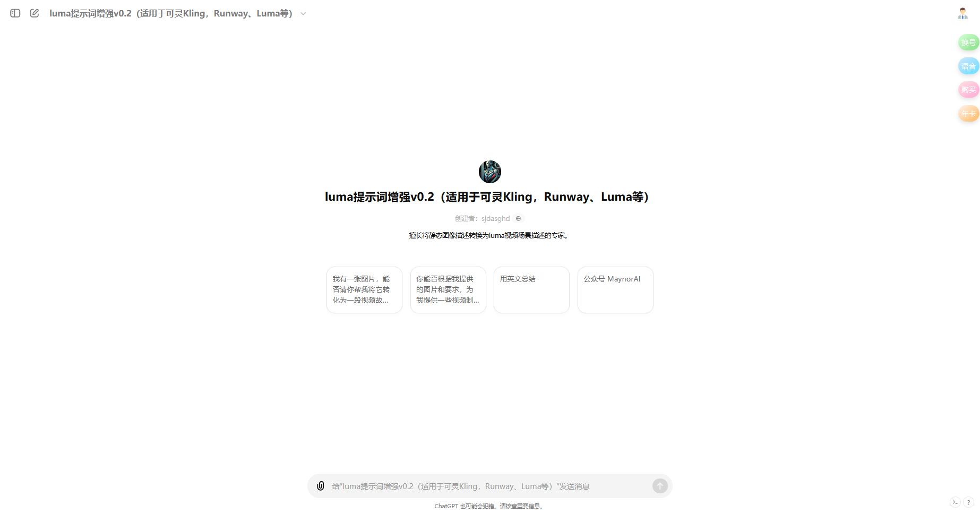Open the terminal shortcut icon in bottom corner
Image resolution: width=980 pixels, height=513 pixels.
[956, 502]
